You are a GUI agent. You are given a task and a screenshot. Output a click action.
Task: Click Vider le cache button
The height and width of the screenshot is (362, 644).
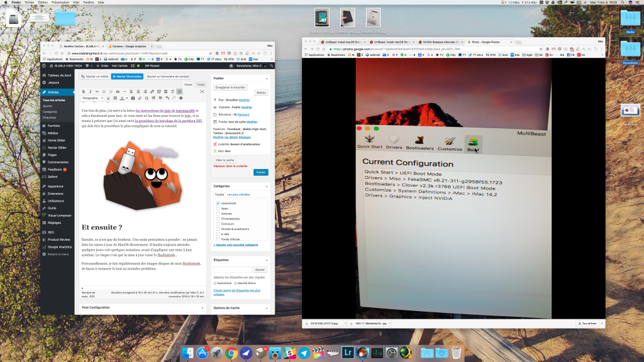(x=225, y=160)
